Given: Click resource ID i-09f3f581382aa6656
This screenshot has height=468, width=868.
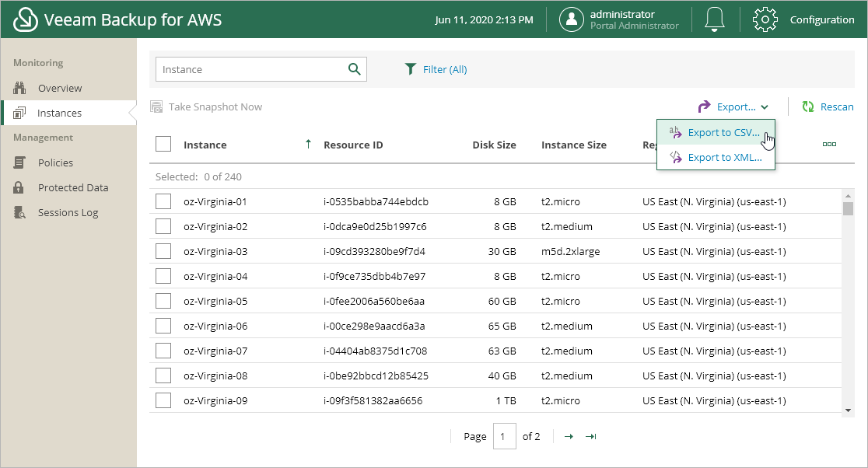Looking at the screenshot, I should [x=373, y=400].
